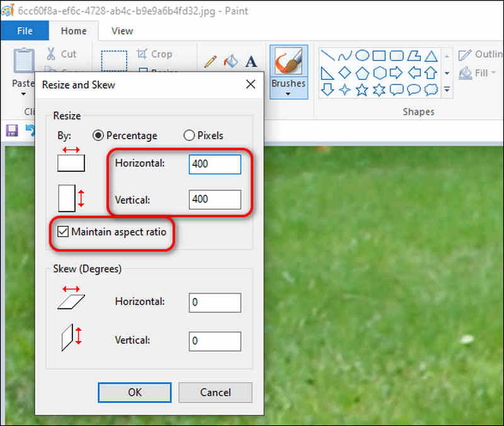Select the Polygon shape
The height and width of the screenshot is (426, 504).
coord(414,55)
